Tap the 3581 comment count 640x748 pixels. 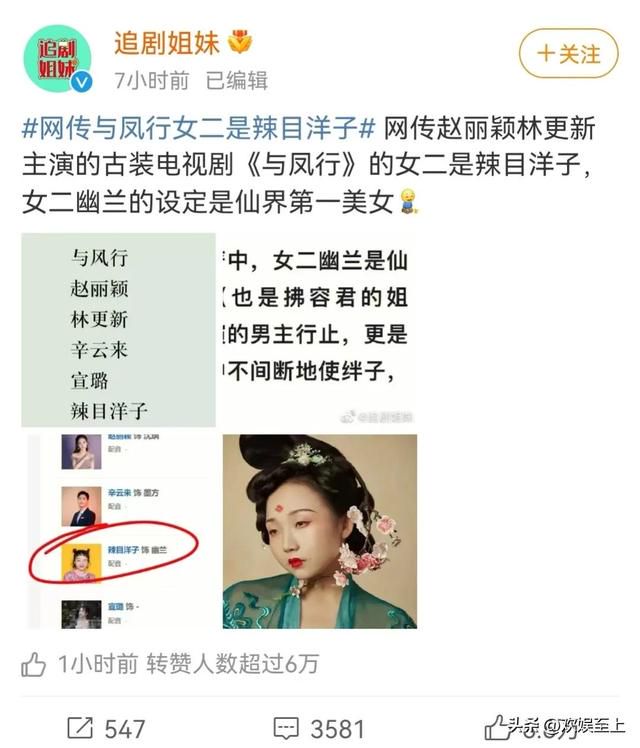tap(338, 729)
